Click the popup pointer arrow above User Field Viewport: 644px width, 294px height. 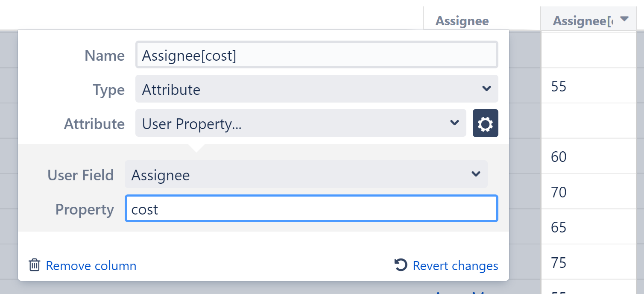[x=196, y=147]
